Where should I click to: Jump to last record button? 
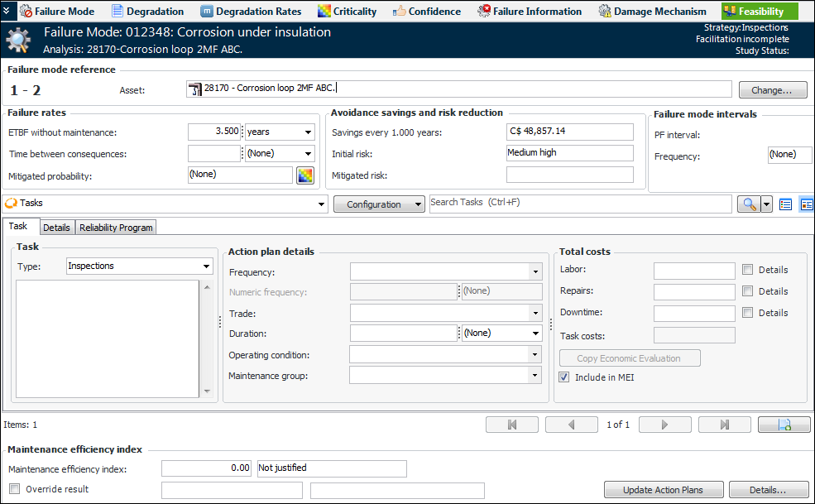pyautogui.click(x=724, y=425)
